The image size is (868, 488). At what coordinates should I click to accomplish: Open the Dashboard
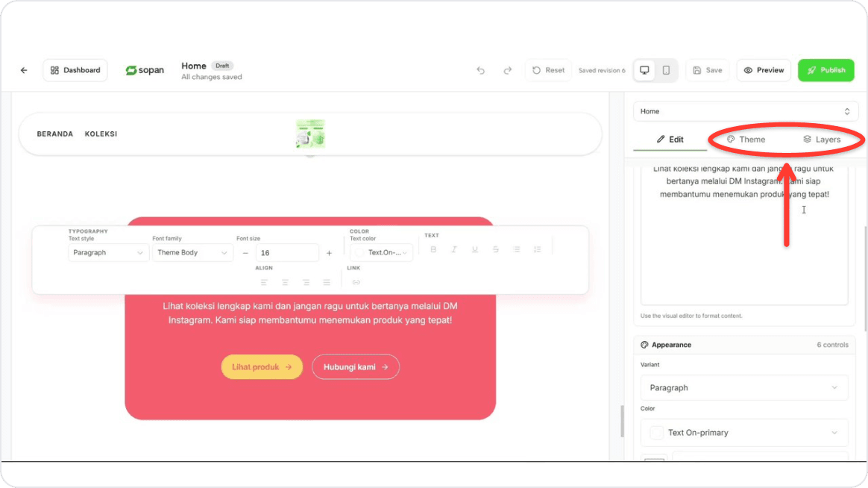coord(75,70)
